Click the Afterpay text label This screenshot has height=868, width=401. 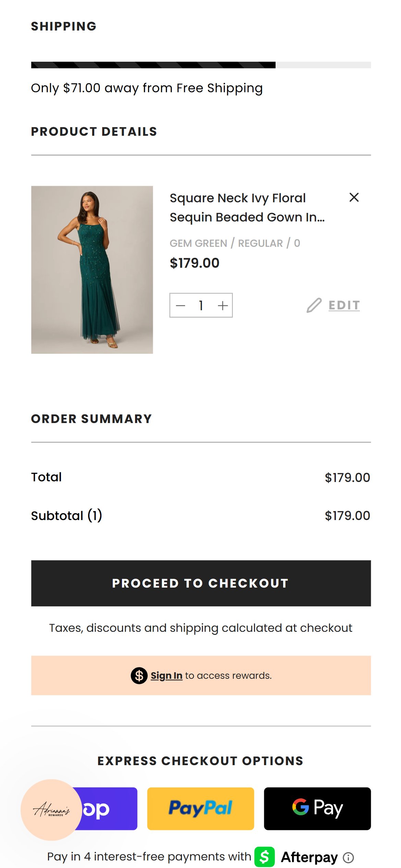pos(309,857)
